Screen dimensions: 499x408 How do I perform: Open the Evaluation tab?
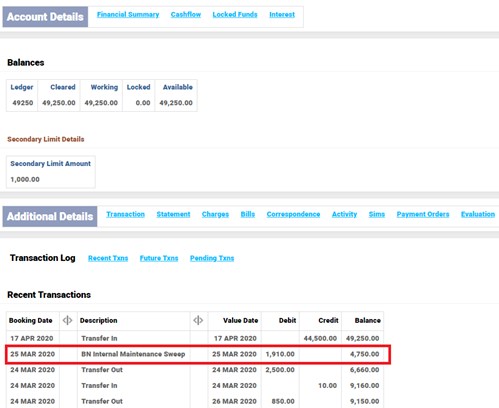[x=478, y=214]
